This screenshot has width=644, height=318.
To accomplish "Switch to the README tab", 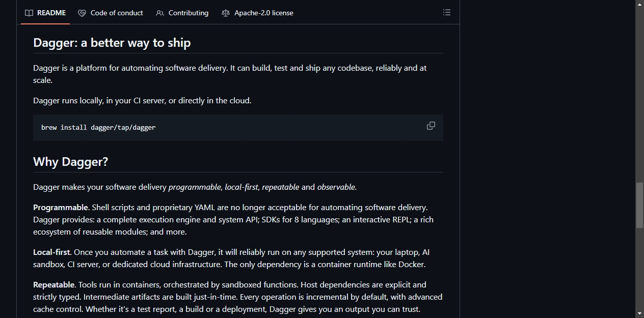I will tap(46, 13).
